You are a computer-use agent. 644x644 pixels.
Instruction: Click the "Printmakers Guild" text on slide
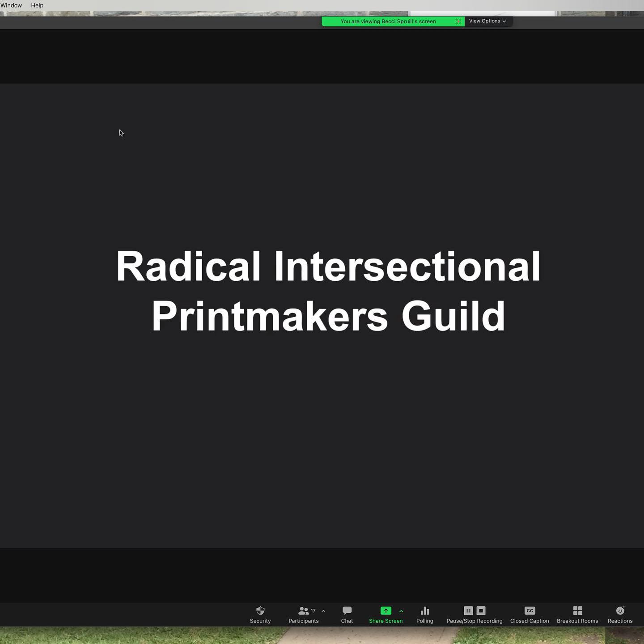coord(328,316)
